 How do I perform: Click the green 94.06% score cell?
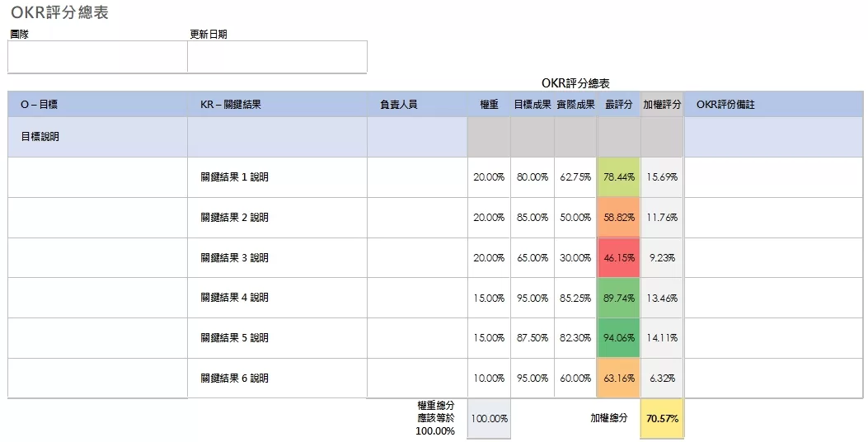click(618, 338)
